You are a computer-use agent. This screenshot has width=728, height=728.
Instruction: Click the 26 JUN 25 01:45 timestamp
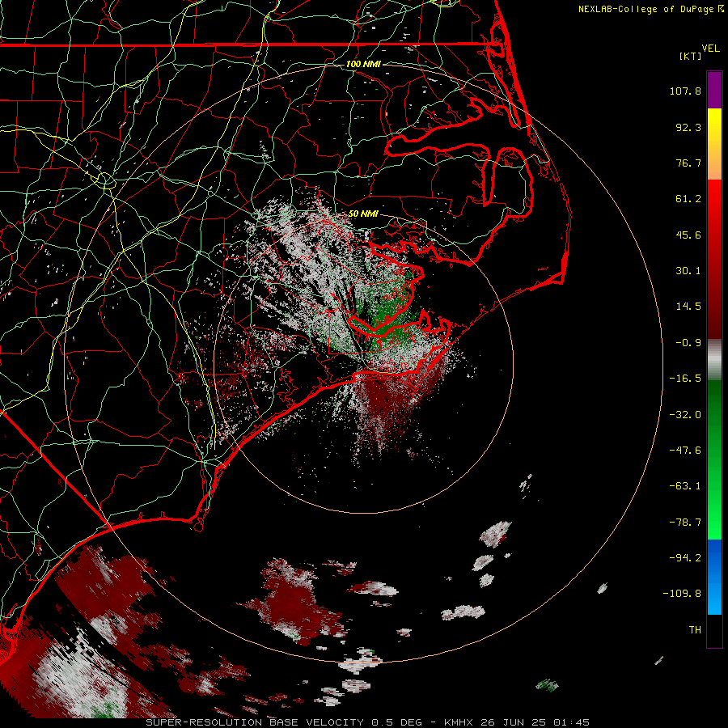[536, 722]
